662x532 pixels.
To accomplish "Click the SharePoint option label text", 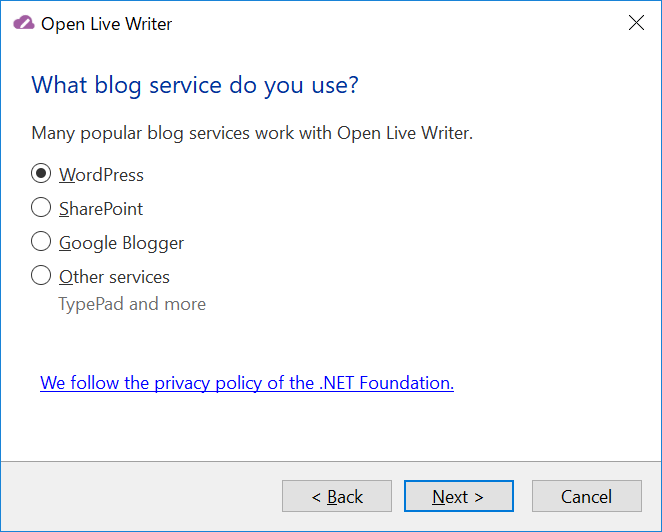I will coord(101,209).
